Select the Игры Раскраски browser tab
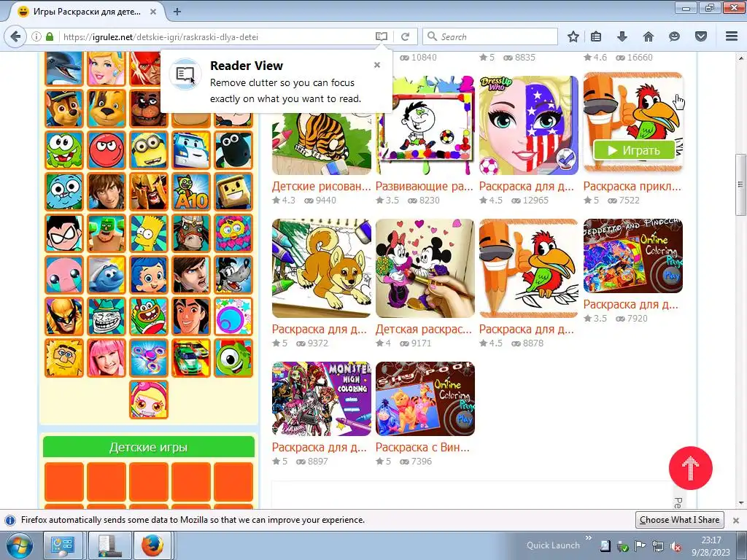 point(87,12)
